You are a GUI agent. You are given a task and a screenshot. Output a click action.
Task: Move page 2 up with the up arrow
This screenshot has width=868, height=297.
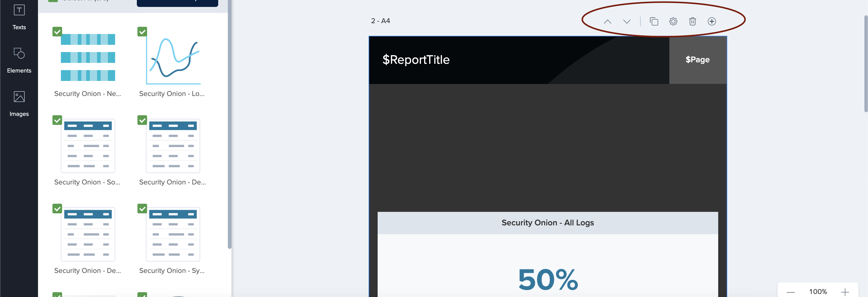607,22
